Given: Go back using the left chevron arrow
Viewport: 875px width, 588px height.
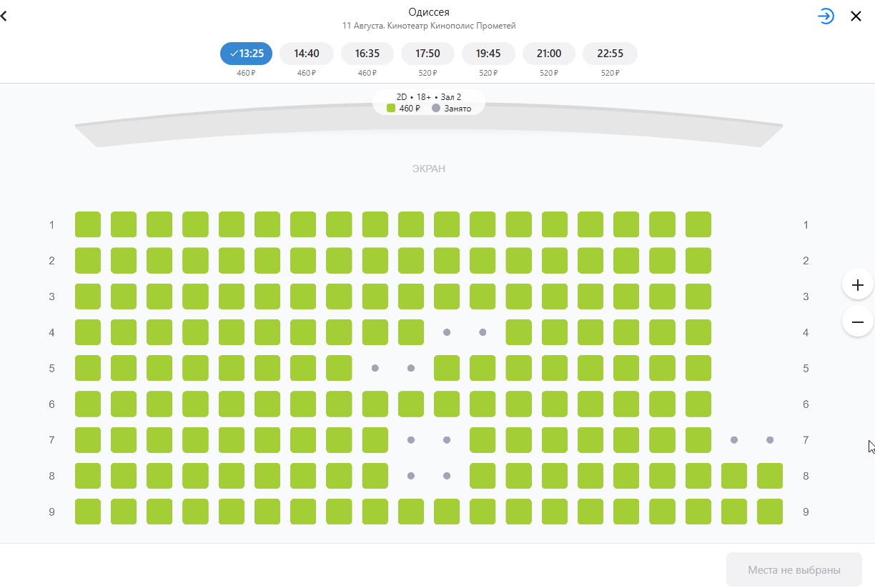Looking at the screenshot, I should 4,16.
